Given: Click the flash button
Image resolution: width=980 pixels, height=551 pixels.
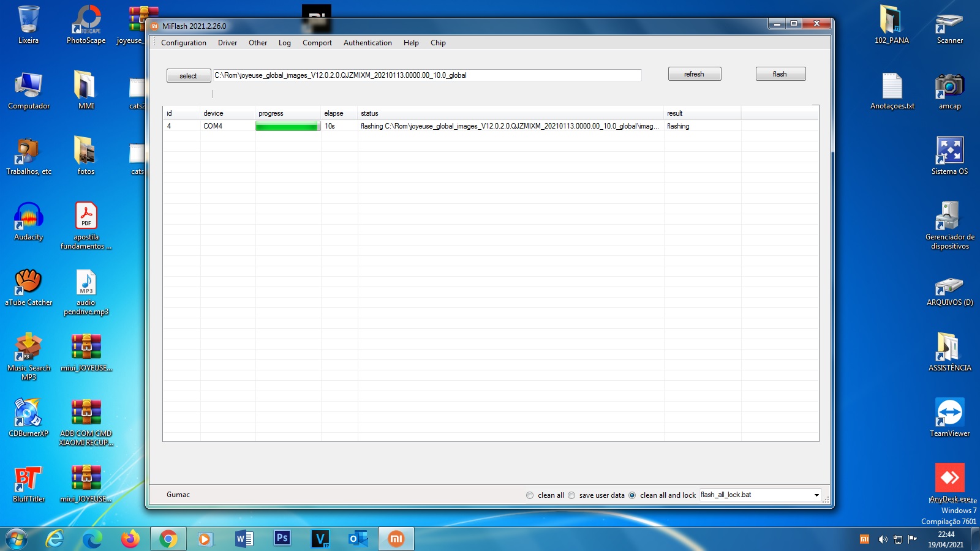Looking at the screenshot, I should click(x=780, y=74).
